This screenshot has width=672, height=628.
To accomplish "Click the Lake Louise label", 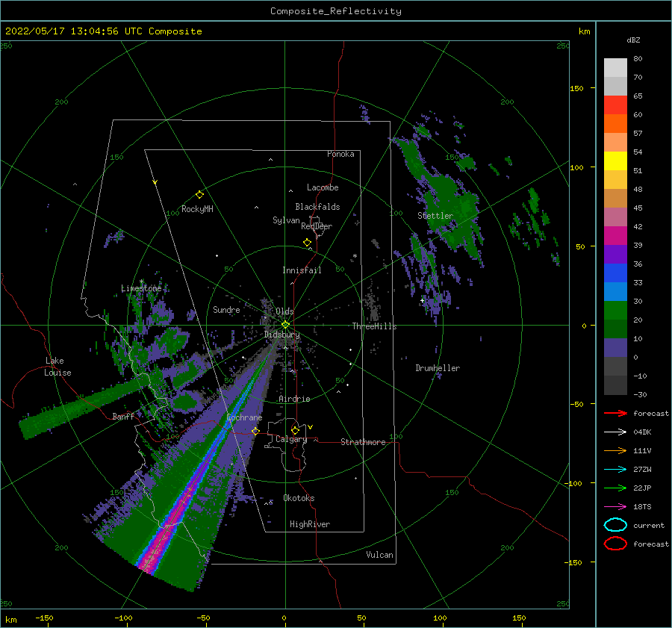I will (x=57, y=367).
